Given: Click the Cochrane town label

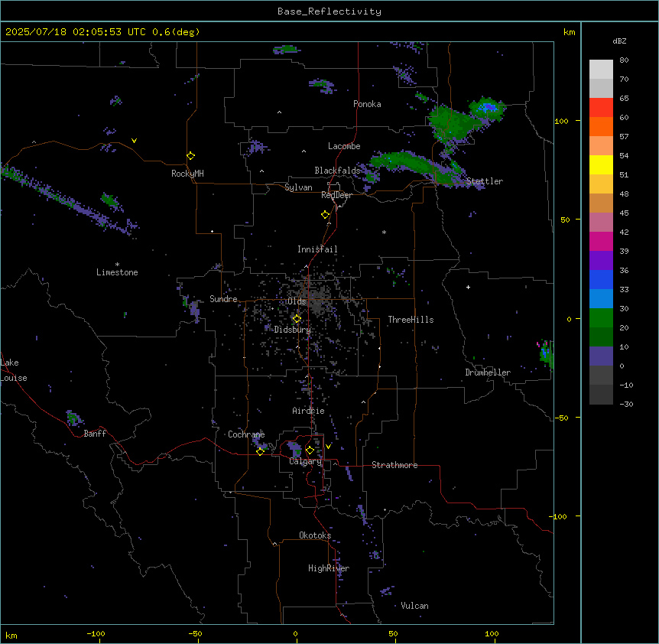Looking at the screenshot, I should click(x=246, y=434).
